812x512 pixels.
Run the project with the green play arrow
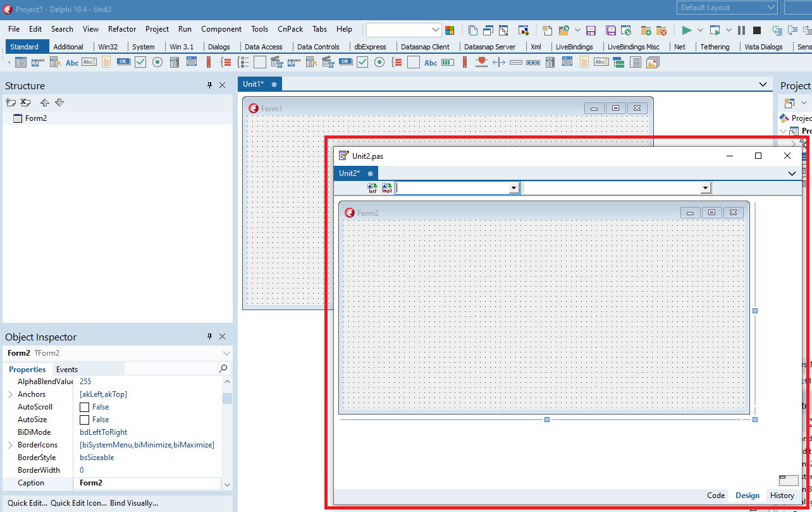click(687, 30)
